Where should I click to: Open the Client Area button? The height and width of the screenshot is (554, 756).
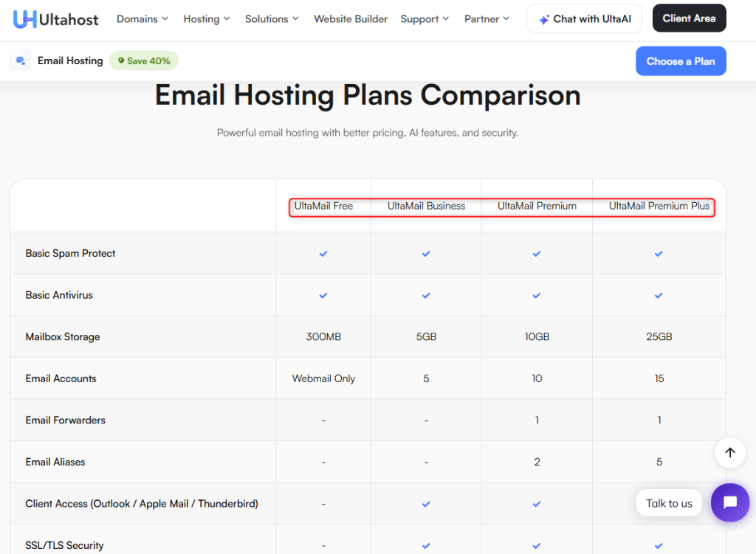(x=689, y=18)
